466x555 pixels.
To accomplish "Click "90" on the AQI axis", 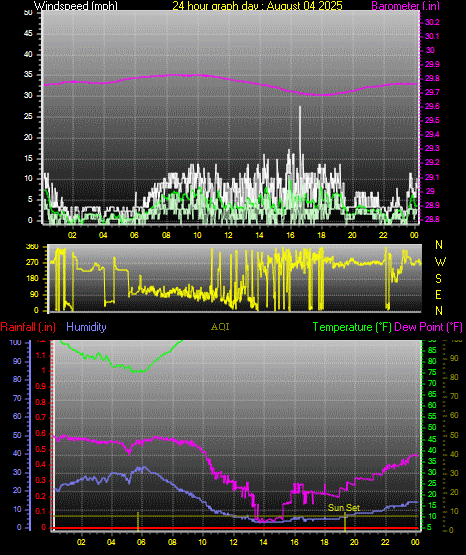I will coord(454,358).
